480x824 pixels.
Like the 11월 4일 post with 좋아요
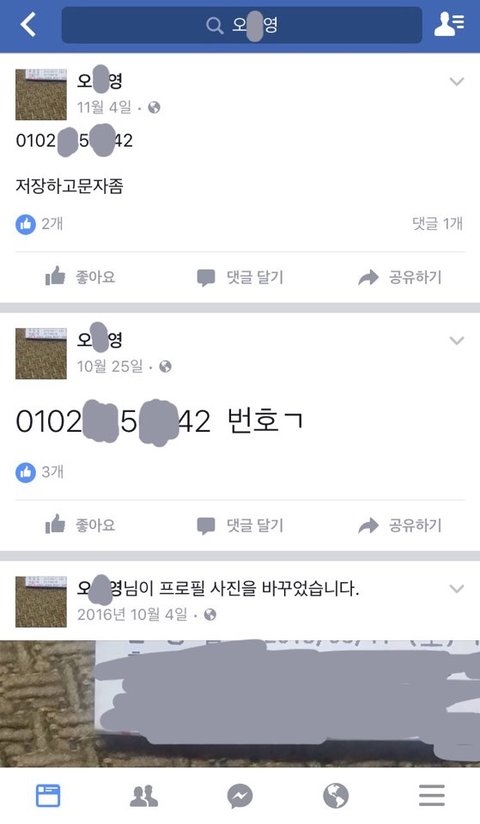[80, 277]
